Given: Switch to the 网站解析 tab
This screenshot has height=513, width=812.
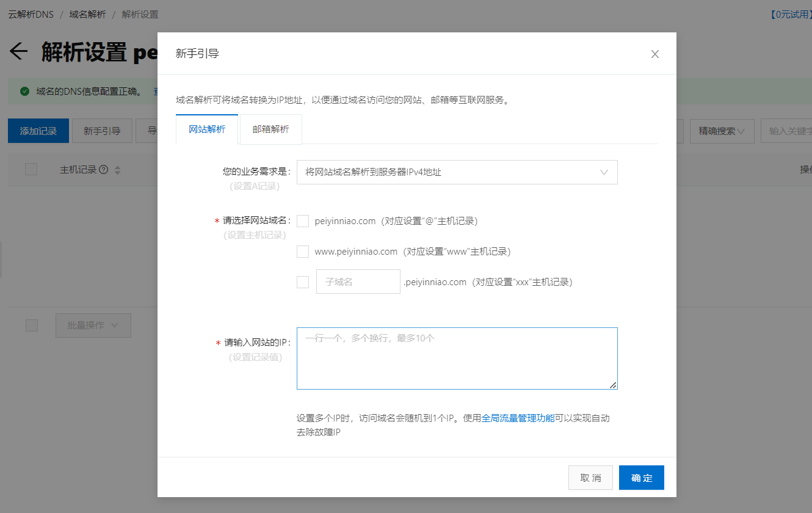Looking at the screenshot, I should coord(207,129).
